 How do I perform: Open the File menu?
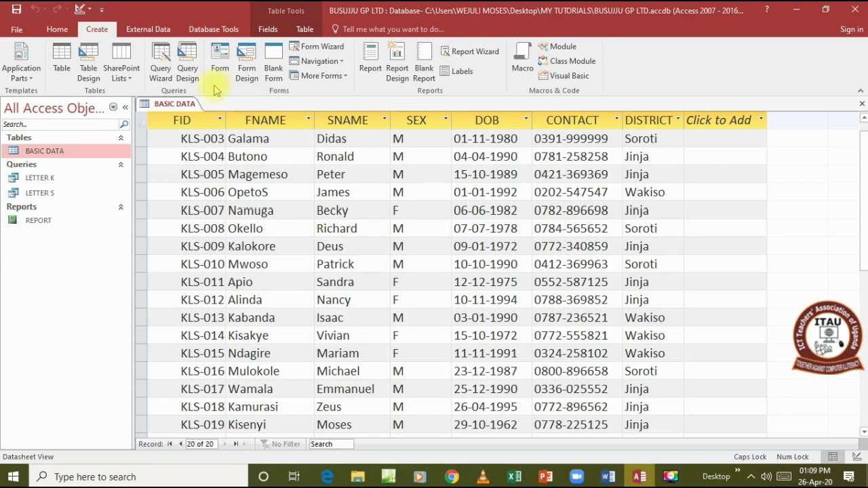click(16, 29)
